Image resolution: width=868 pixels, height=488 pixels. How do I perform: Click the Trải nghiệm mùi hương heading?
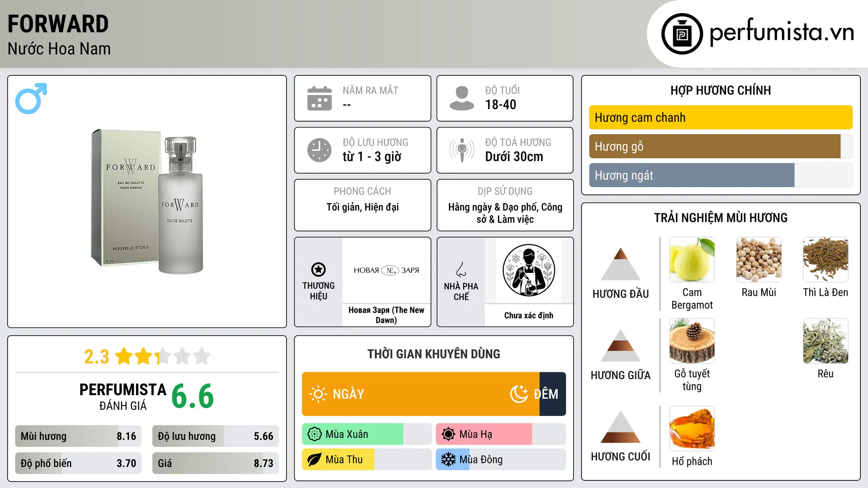pyautogui.click(x=721, y=218)
